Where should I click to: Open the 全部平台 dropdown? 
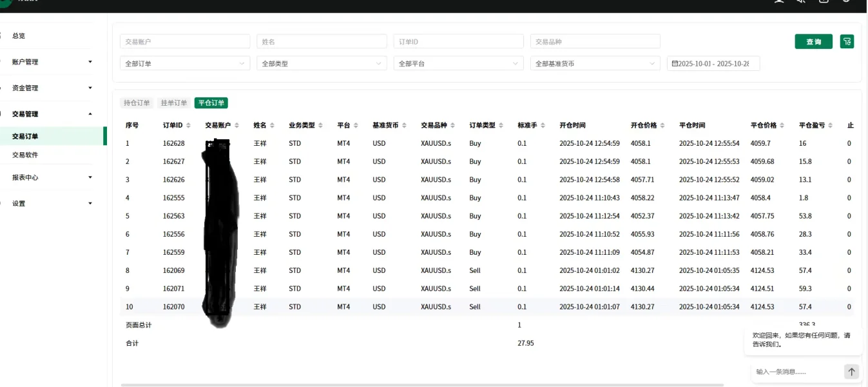click(458, 64)
